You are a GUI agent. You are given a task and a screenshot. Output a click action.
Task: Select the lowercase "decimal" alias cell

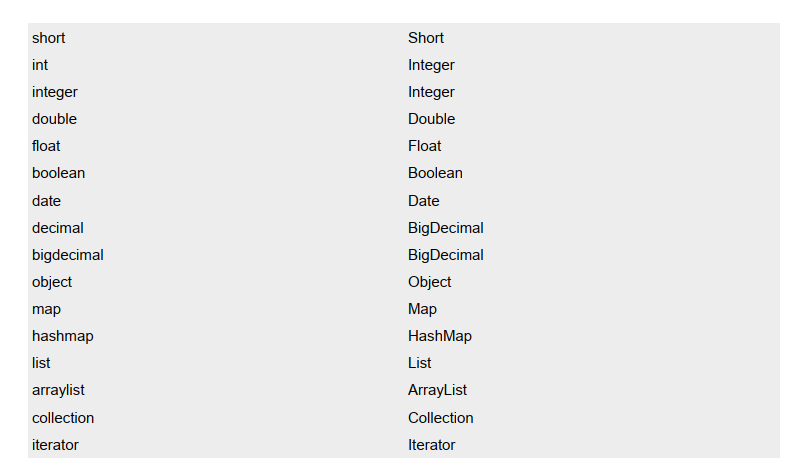pos(58,228)
